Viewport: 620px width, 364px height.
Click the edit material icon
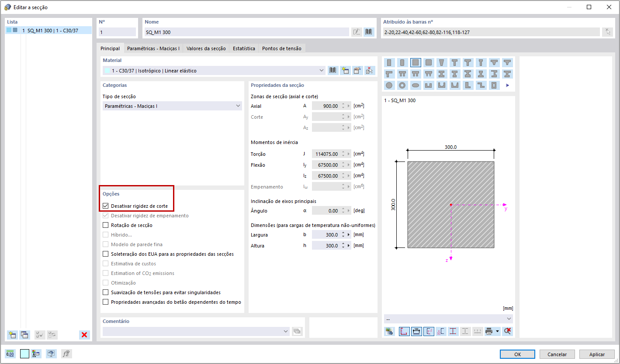357,70
